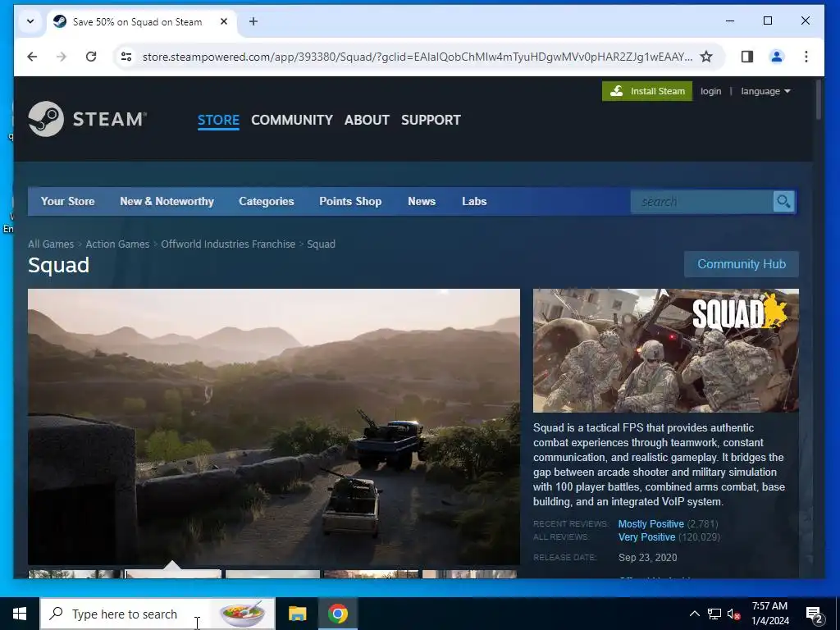View site information icon in address bar
Image resolution: width=840 pixels, height=630 pixels.
point(126,57)
